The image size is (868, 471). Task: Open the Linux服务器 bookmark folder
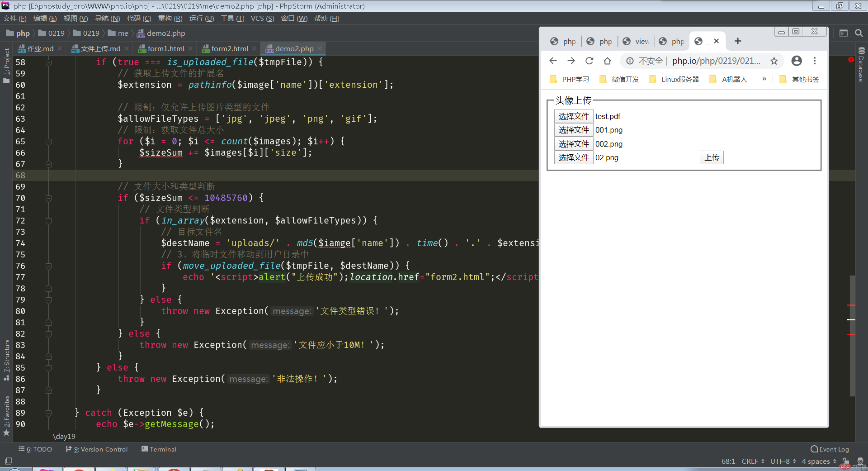click(x=674, y=79)
